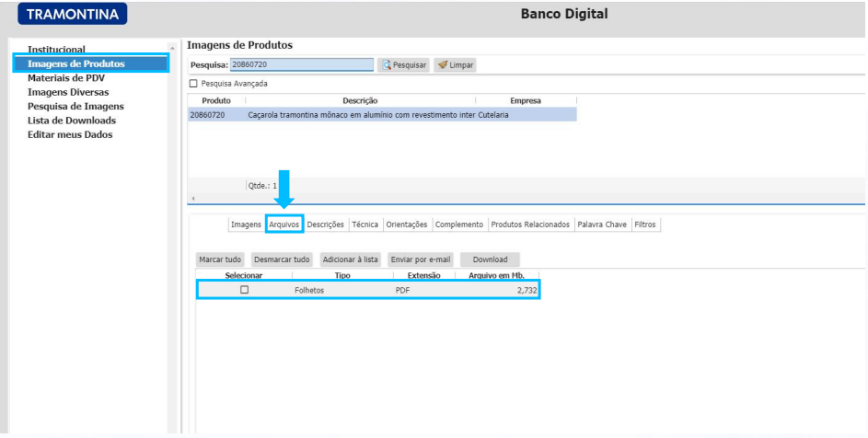Click the Selecionar column header

point(244,275)
